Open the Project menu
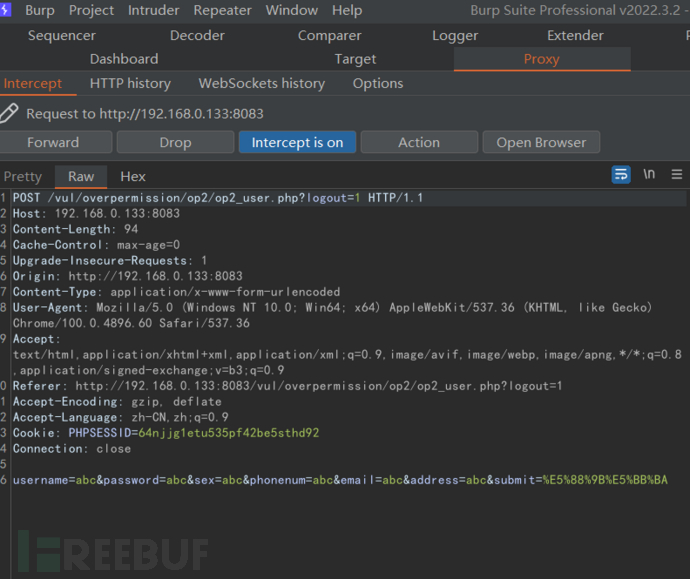Image resolution: width=690 pixels, height=579 pixels. [x=91, y=10]
